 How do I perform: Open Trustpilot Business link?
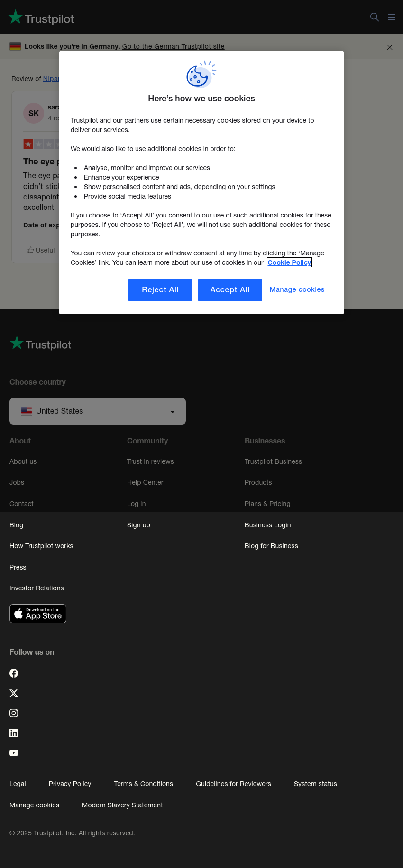click(x=273, y=461)
